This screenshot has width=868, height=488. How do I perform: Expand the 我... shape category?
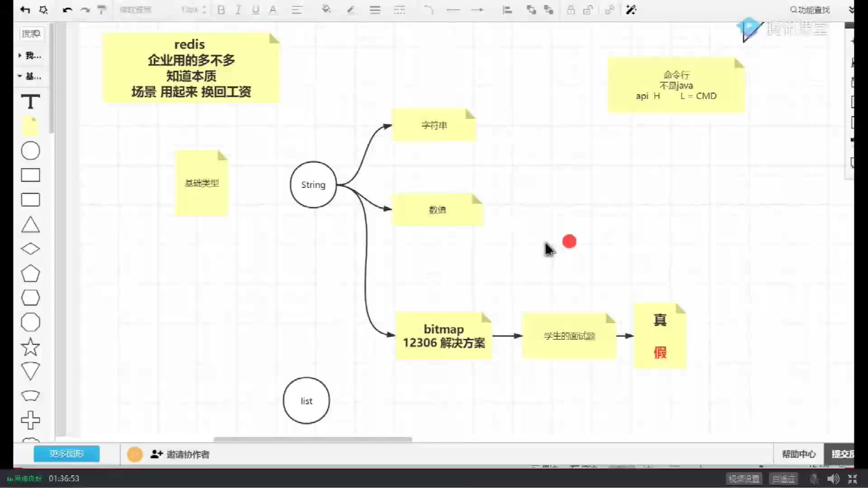(x=30, y=55)
